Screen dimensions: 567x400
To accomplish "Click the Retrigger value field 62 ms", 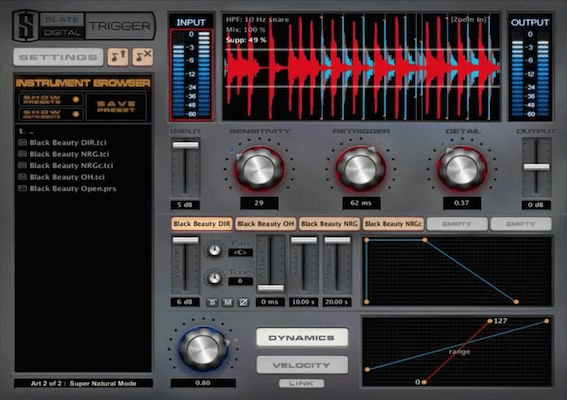I will (x=361, y=203).
